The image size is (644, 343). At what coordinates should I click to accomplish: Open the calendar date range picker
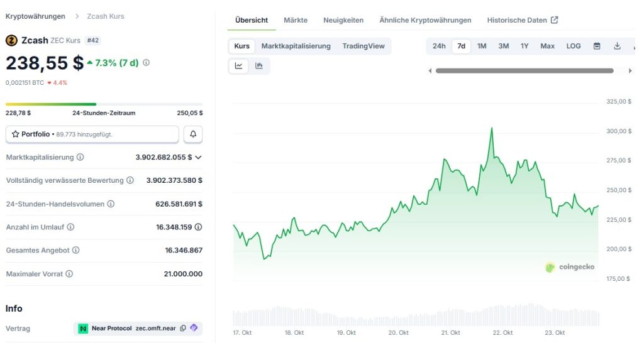(597, 46)
